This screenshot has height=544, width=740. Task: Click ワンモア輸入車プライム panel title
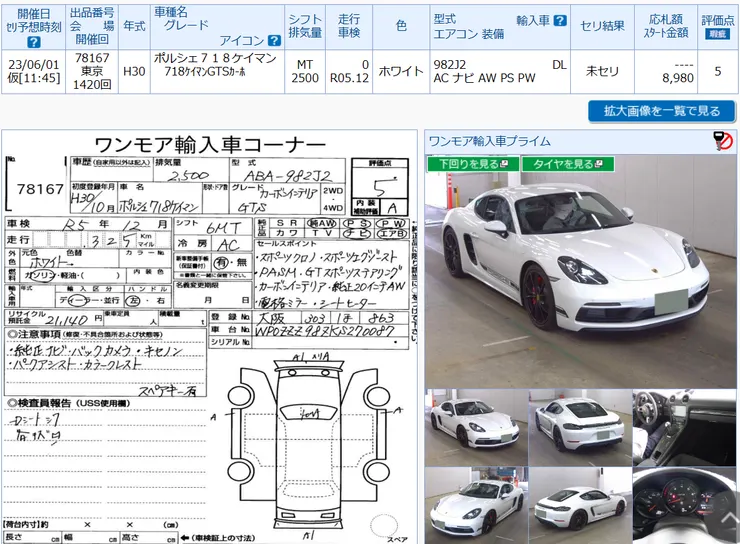pos(490,141)
